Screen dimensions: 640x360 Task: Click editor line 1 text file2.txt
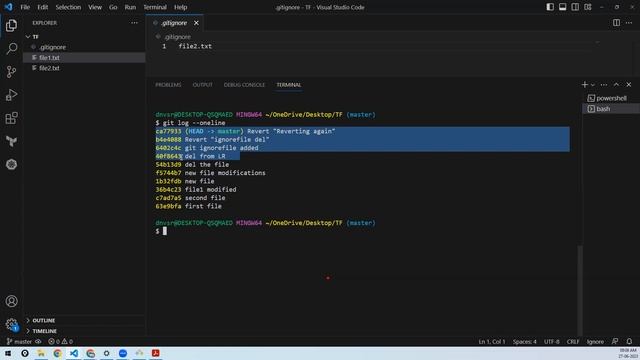point(195,46)
